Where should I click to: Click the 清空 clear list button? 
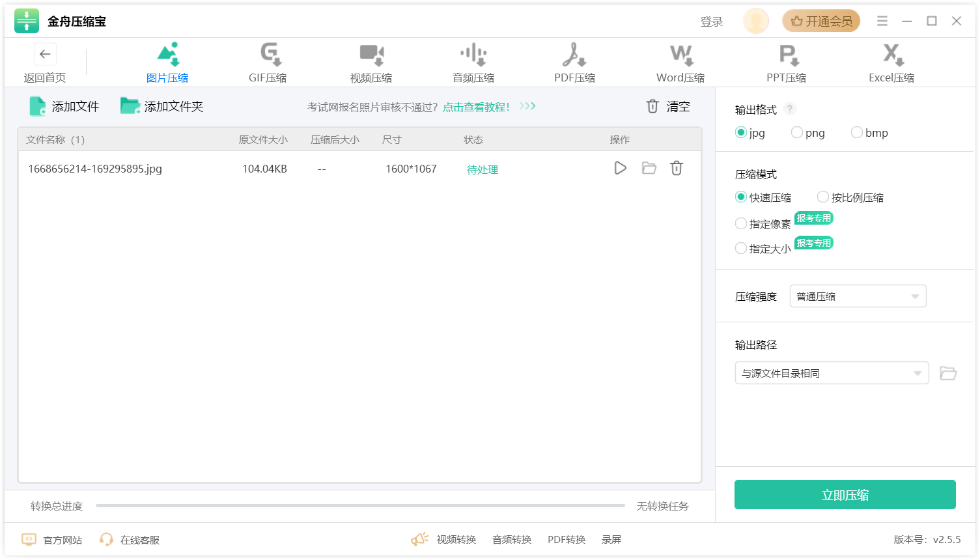click(678, 106)
